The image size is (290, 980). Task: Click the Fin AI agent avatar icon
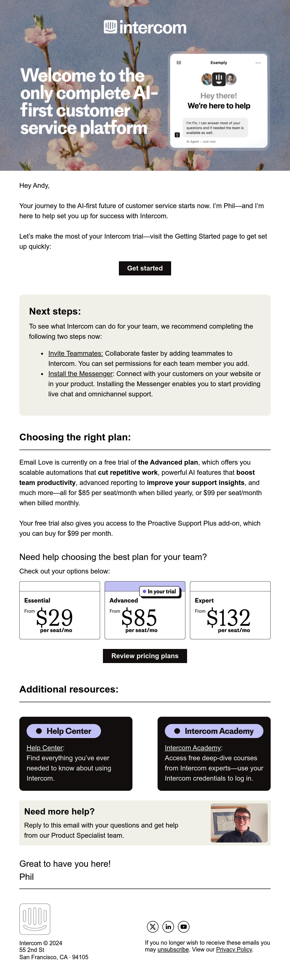point(177,135)
